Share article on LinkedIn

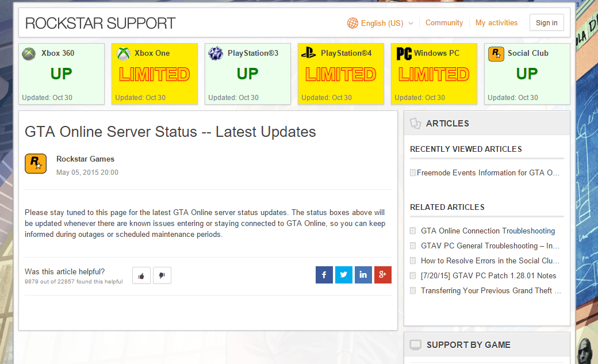[x=363, y=275]
